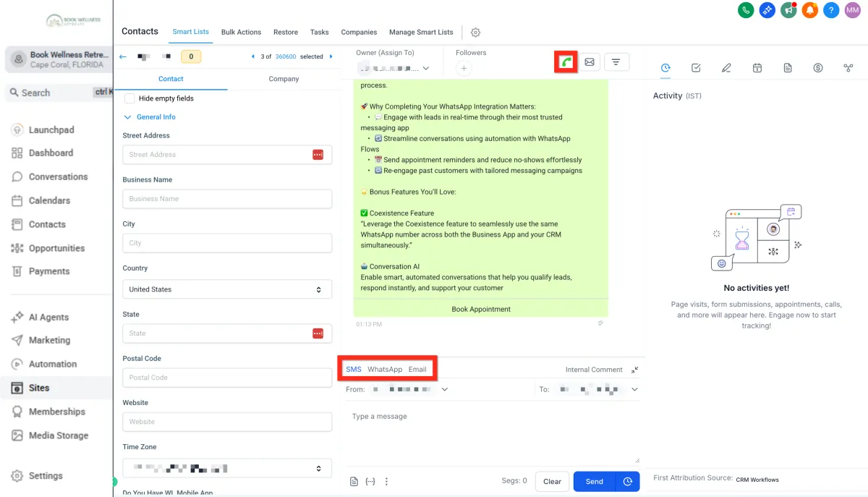
Task: Open Conversations in the sidebar
Action: click(58, 177)
